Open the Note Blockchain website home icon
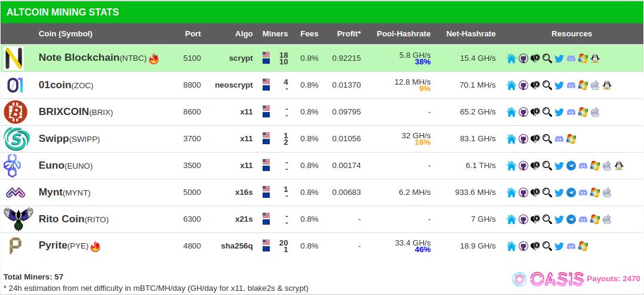 click(511, 58)
